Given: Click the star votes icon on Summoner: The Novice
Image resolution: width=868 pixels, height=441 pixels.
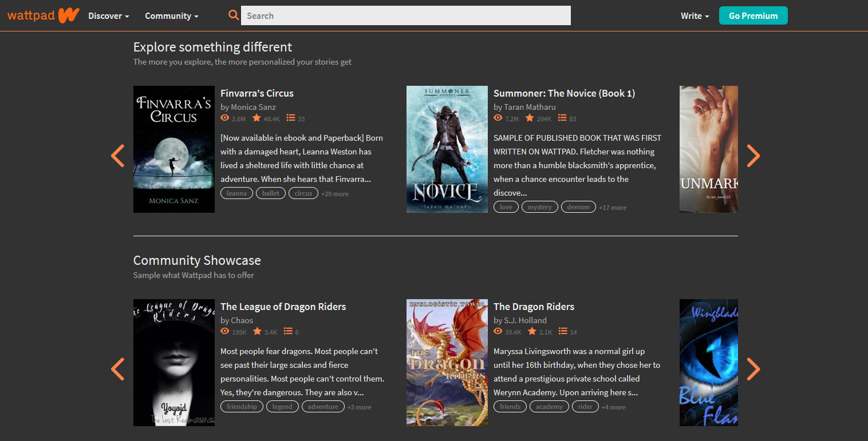Looking at the screenshot, I should click(530, 118).
